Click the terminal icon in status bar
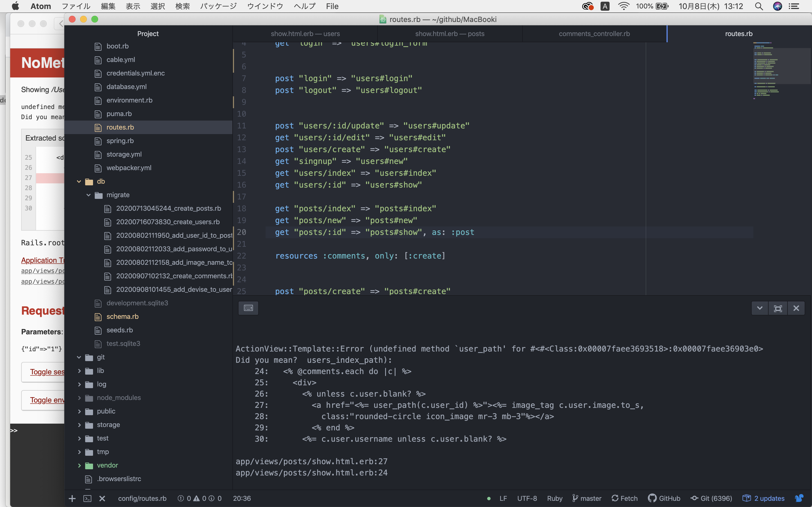 [x=87, y=498]
